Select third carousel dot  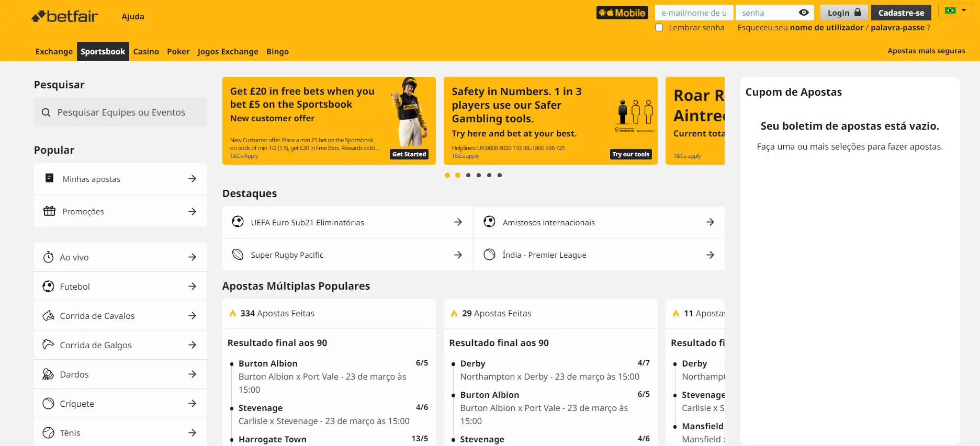(468, 175)
